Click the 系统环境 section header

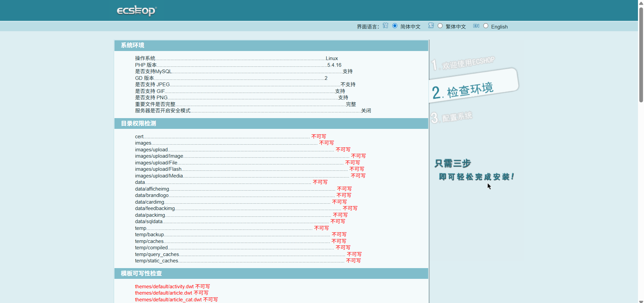pyautogui.click(x=271, y=45)
